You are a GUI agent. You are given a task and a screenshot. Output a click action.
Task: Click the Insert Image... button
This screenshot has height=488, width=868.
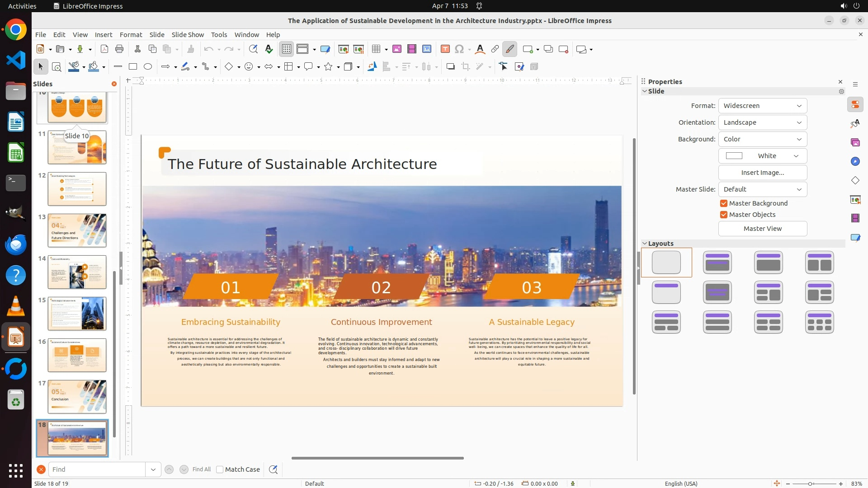(x=762, y=173)
